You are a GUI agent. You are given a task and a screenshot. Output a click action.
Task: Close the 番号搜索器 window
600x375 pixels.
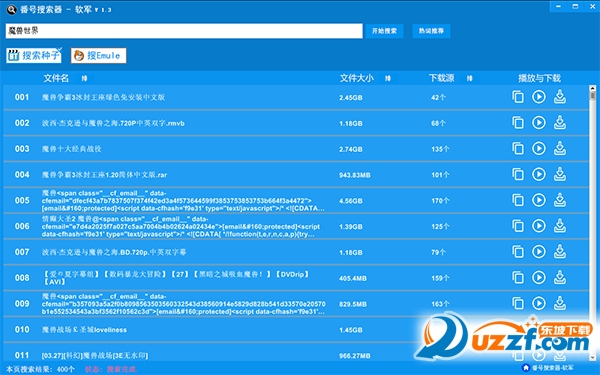pyautogui.click(x=592, y=7)
